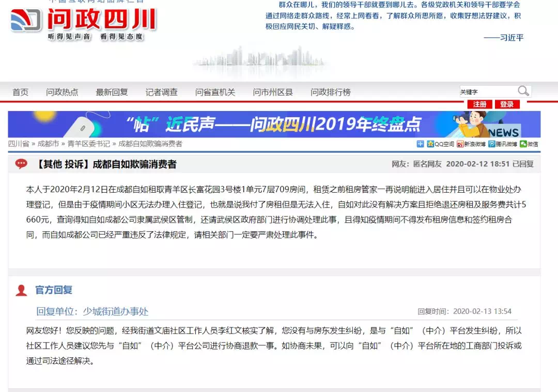Click the 注册 button
This screenshot has width=558, height=392.
(x=479, y=104)
